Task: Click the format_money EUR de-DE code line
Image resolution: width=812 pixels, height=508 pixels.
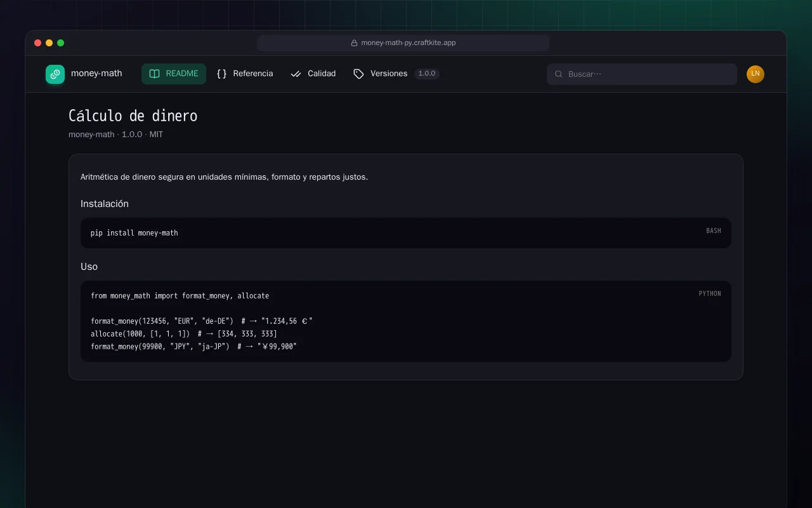Action: pyautogui.click(x=202, y=321)
